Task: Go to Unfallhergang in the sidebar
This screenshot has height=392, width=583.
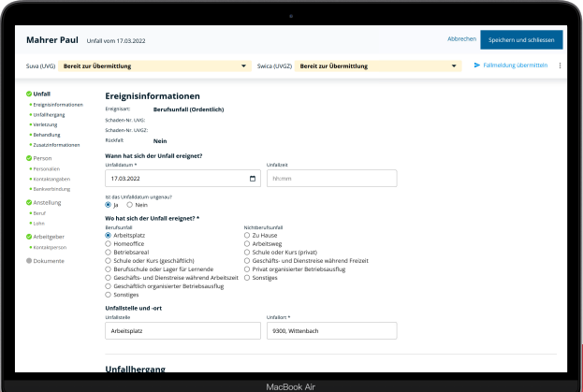Action: click(49, 114)
